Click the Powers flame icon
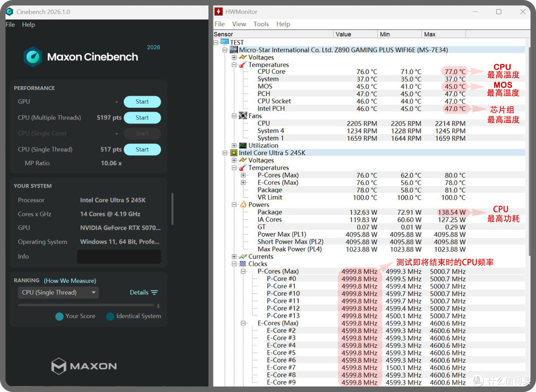This screenshot has width=536, height=392. (243, 204)
